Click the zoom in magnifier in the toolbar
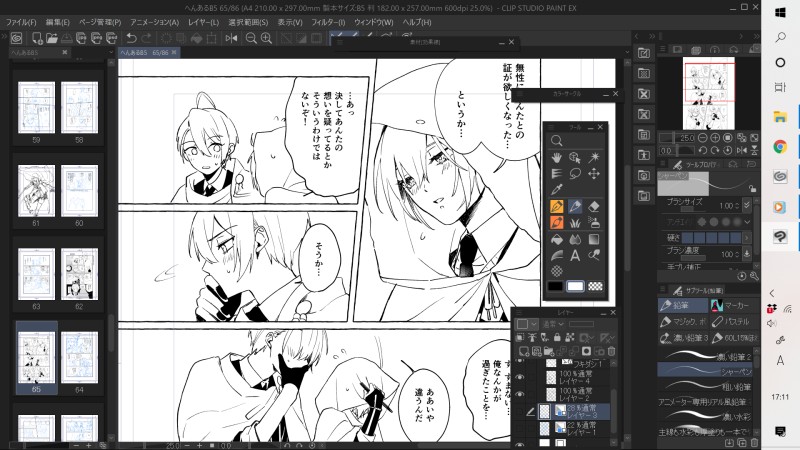 [266, 38]
